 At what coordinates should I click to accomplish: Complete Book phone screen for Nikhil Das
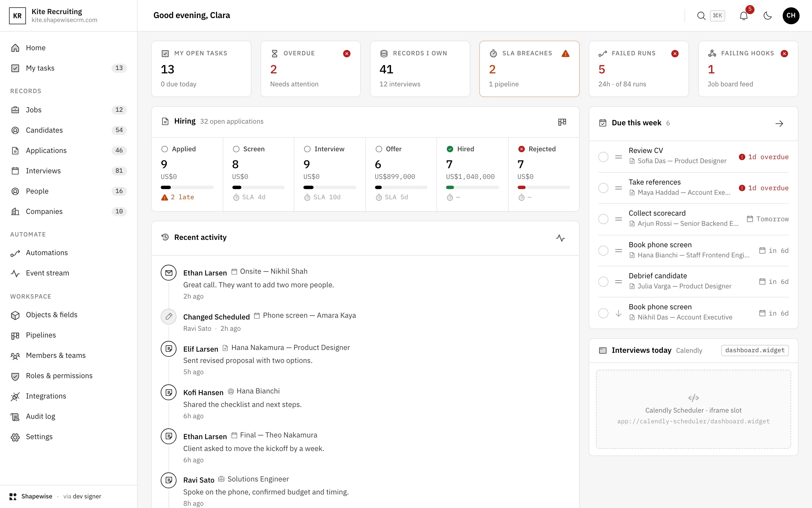click(603, 313)
